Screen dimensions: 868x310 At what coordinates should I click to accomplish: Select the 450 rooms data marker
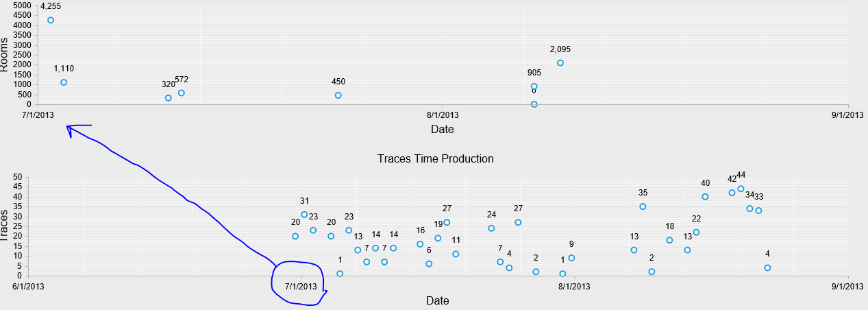(x=338, y=95)
